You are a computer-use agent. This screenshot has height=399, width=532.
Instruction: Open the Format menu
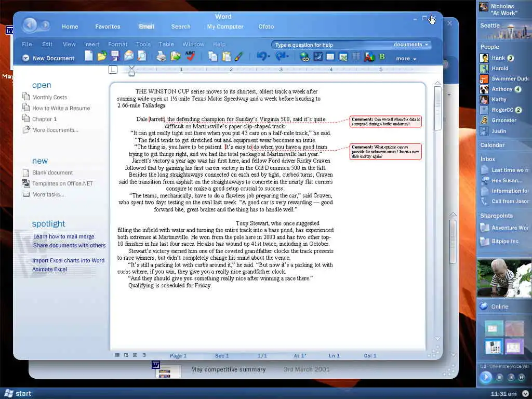118,44
